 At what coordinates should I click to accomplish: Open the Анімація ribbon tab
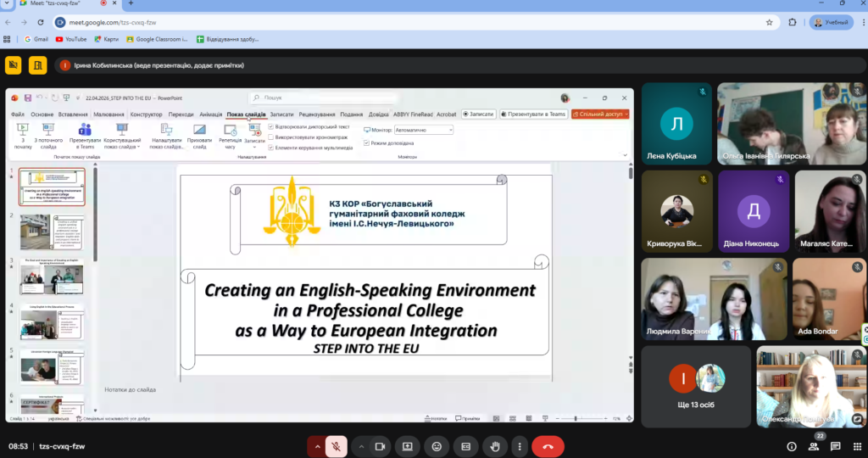210,114
